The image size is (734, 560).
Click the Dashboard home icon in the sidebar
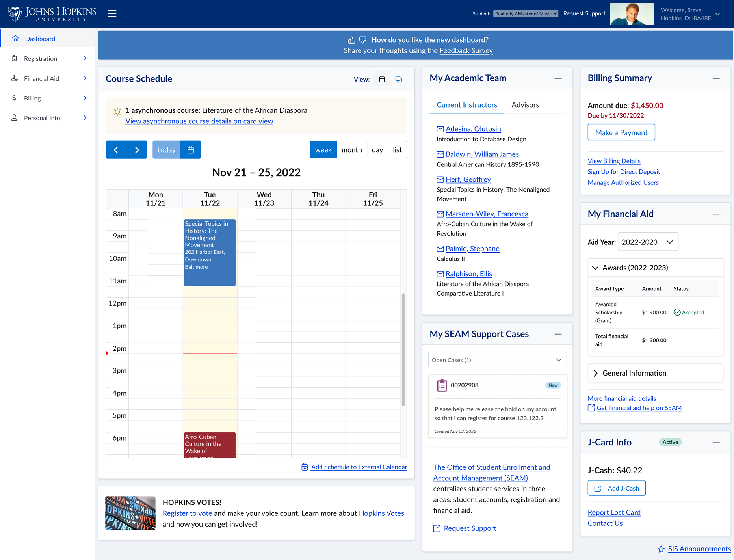pos(15,38)
